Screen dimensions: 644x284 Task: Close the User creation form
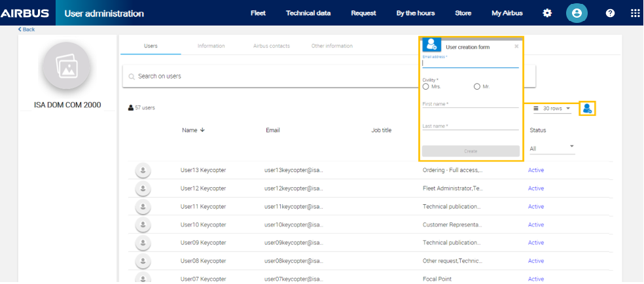[516, 46]
